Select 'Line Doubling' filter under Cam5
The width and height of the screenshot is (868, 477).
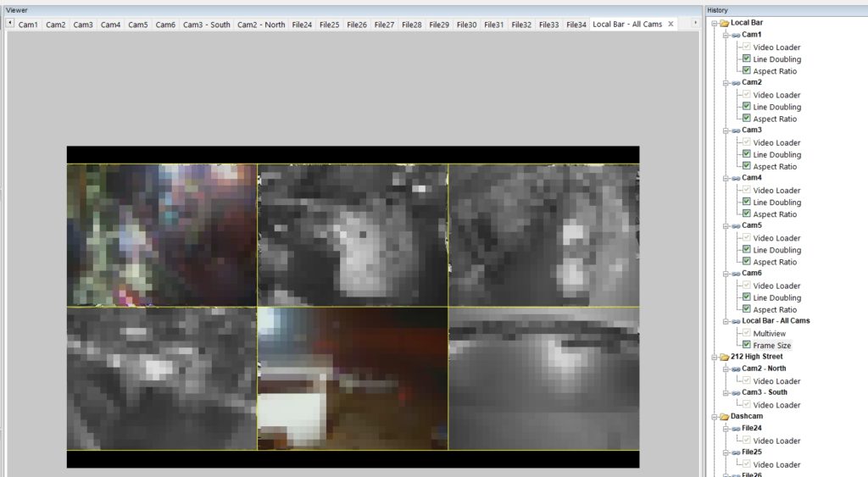pyautogui.click(x=776, y=250)
